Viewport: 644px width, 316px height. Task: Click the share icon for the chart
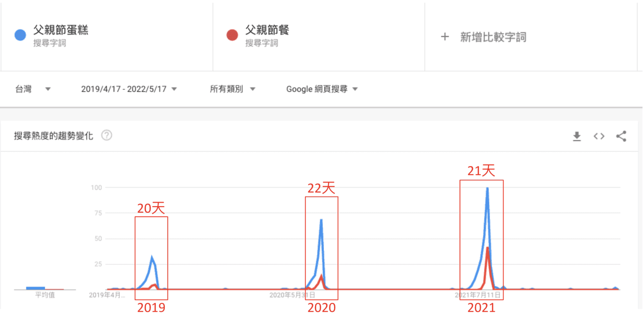621,136
